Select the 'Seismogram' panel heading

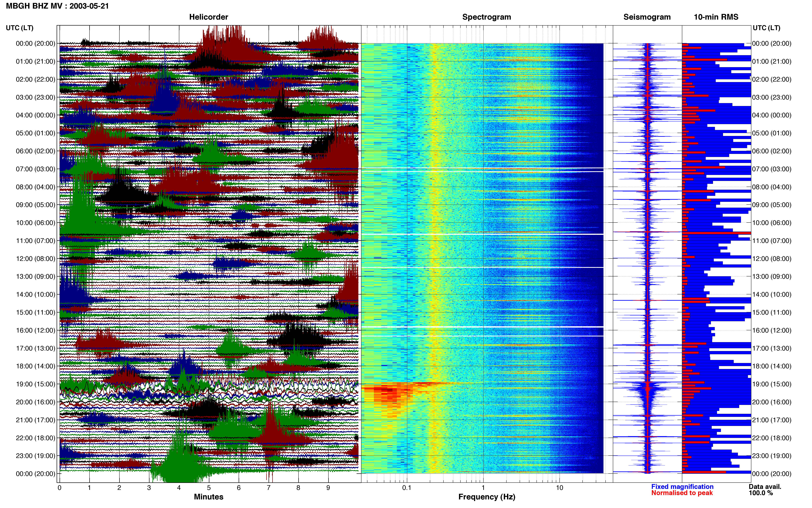click(647, 17)
